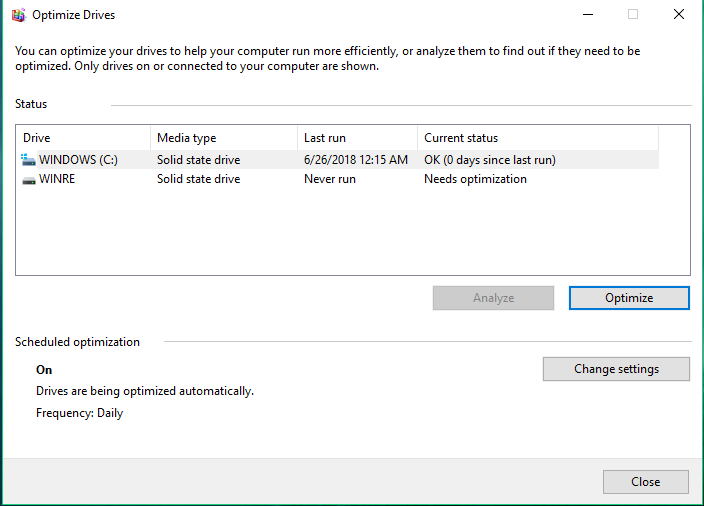The height and width of the screenshot is (506, 704).
Task: Select the WINDOWS (C:) drive row
Action: pyautogui.click(x=338, y=159)
